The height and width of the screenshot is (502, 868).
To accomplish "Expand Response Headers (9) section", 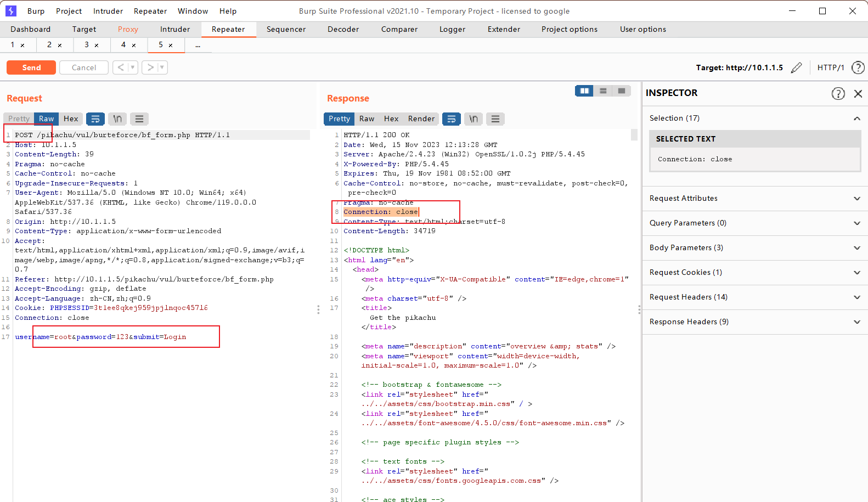I will pyautogui.click(x=857, y=322).
